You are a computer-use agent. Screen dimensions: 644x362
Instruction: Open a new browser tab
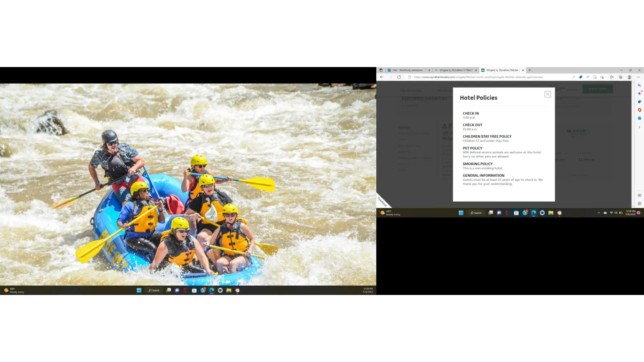click(530, 70)
